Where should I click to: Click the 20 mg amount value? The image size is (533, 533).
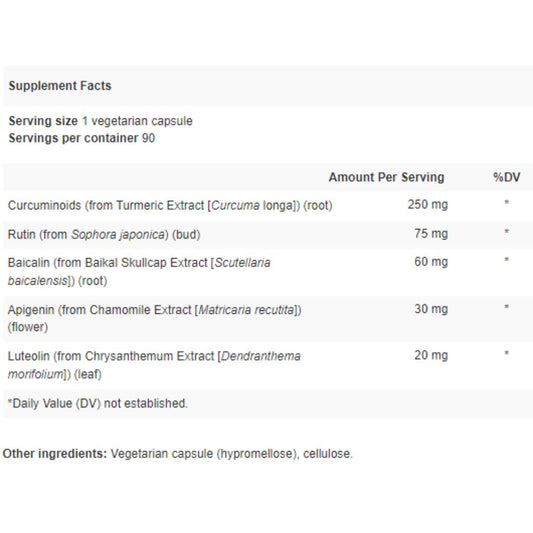[x=431, y=355]
